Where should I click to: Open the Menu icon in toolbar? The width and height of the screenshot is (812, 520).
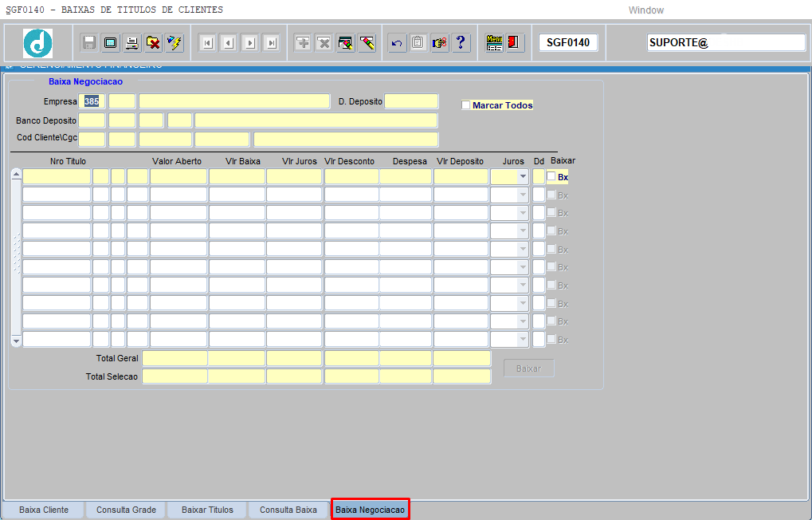tap(494, 43)
